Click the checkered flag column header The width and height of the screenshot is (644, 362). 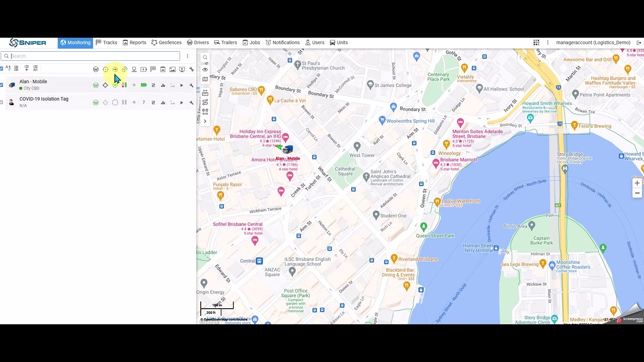click(153, 69)
